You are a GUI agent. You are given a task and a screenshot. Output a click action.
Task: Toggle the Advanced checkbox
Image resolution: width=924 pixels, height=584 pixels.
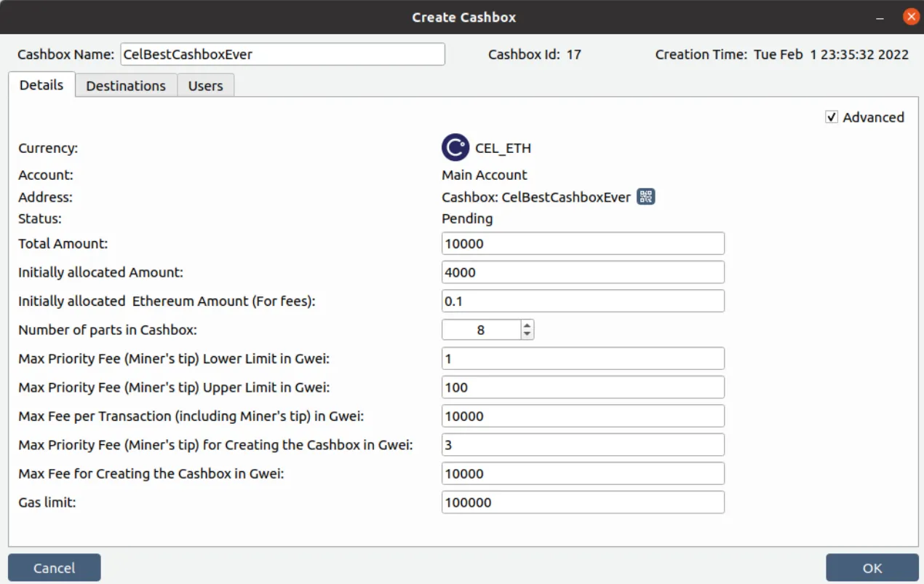click(832, 117)
